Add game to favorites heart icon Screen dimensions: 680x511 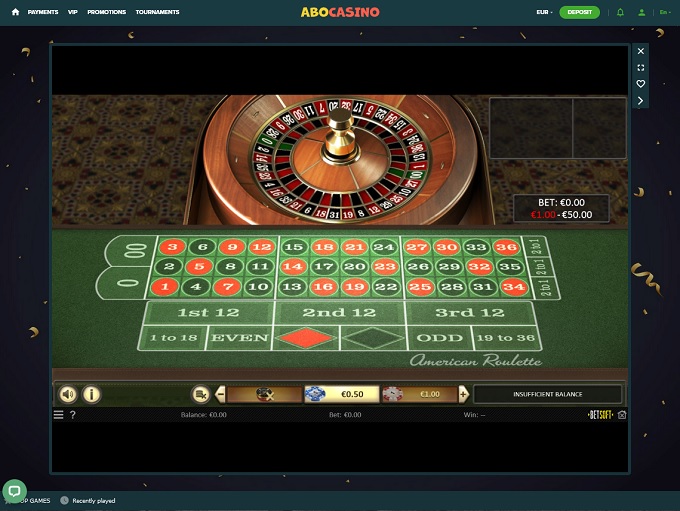click(641, 84)
